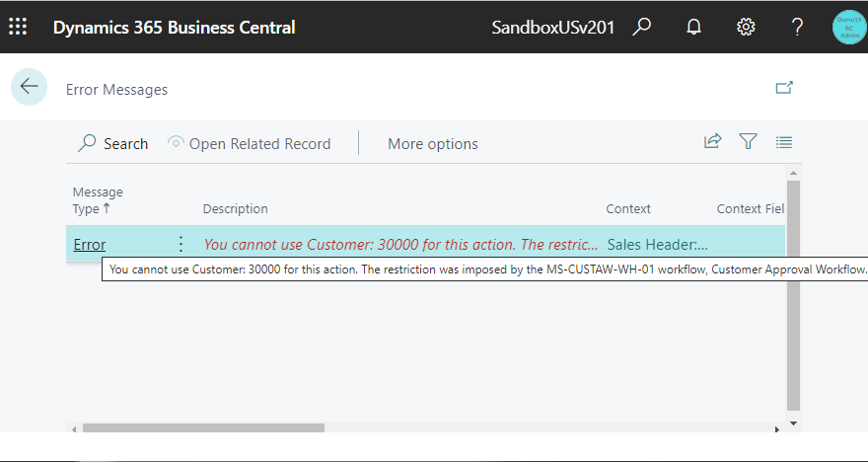This screenshot has width=868, height=462.
Task: Toggle the filter pane funnel icon
Action: (748, 142)
